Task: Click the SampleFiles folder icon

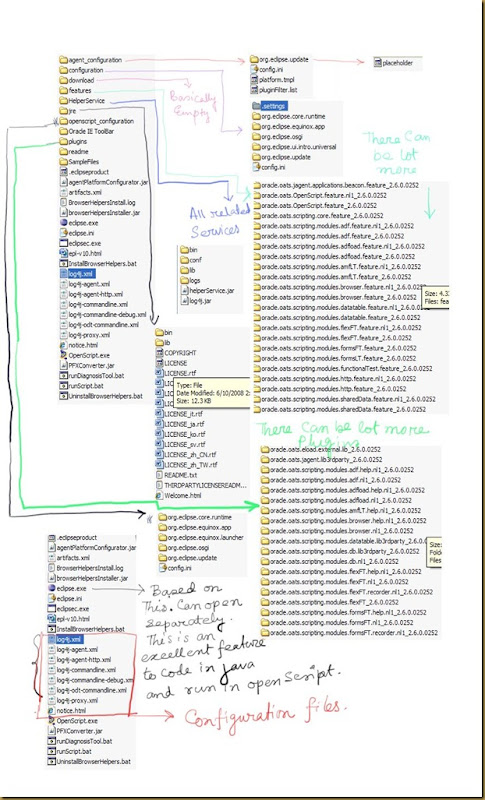Action: click(63, 162)
